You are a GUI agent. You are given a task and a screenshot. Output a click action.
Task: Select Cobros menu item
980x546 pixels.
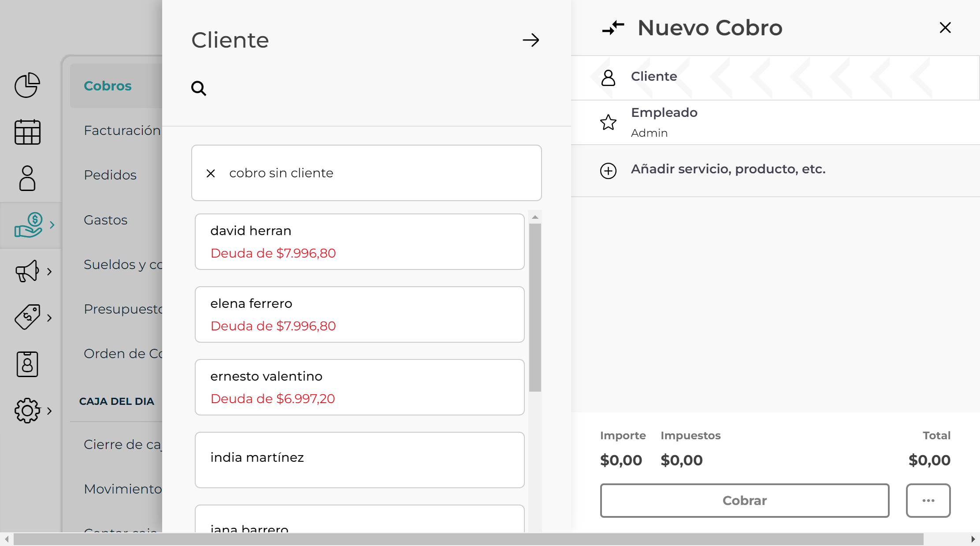[116, 86]
